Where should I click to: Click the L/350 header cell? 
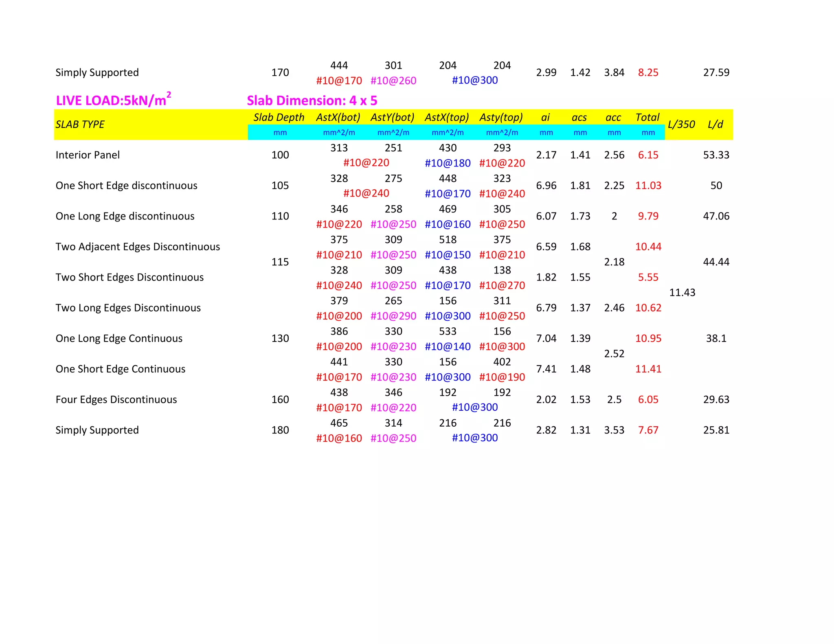(681, 125)
